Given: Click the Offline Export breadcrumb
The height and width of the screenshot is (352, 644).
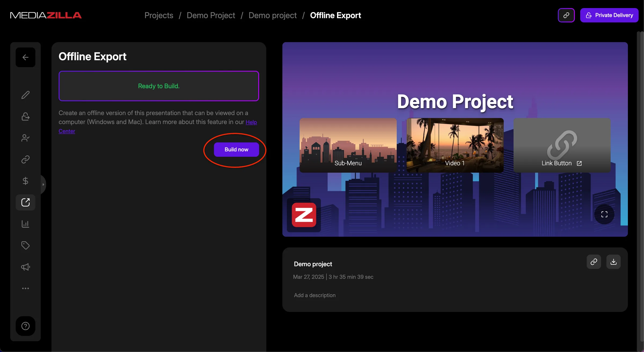Looking at the screenshot, I should (x=335, y=15).
